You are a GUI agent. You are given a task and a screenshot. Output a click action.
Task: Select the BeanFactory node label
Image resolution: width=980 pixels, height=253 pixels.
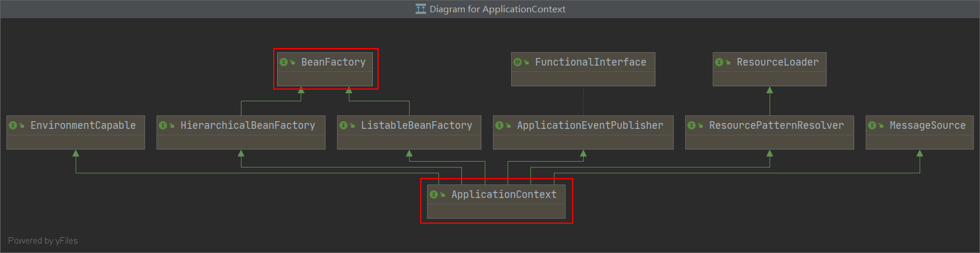[333, 62]
